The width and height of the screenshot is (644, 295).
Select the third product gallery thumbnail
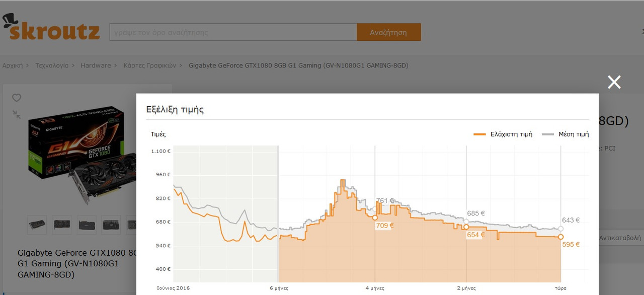tap(86, 225)
